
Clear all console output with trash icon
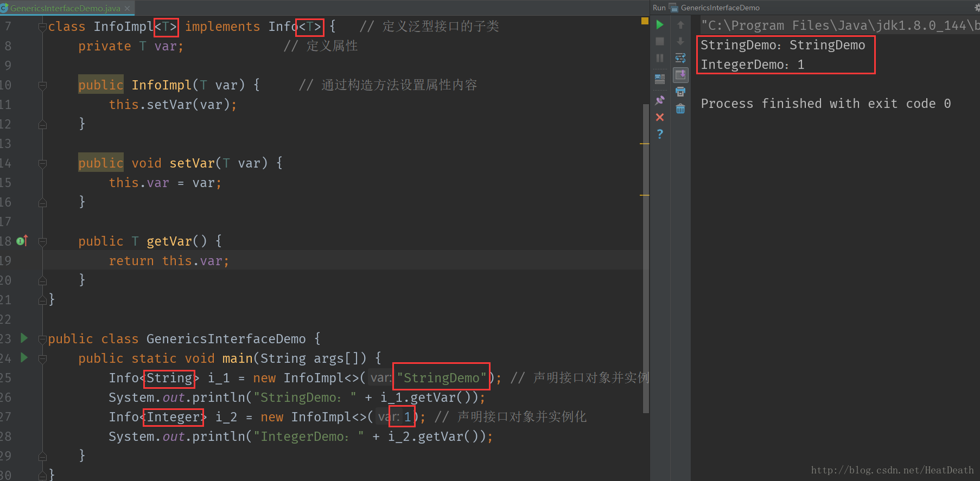[680, 109]
